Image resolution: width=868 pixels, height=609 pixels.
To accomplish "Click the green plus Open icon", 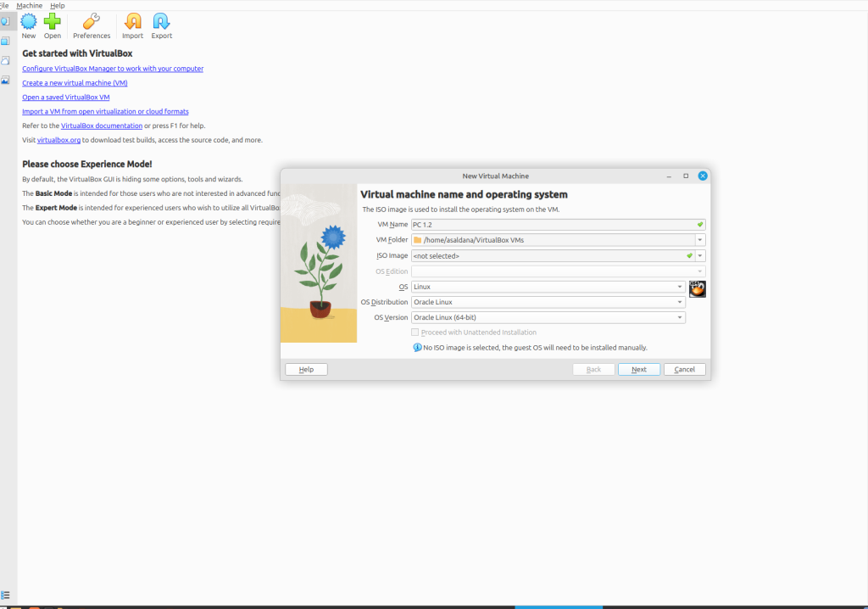I will [53, 23].
